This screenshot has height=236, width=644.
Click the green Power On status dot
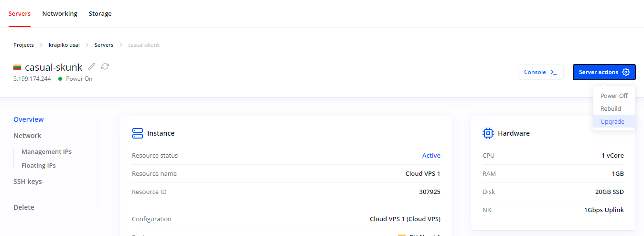coord(60,79)
